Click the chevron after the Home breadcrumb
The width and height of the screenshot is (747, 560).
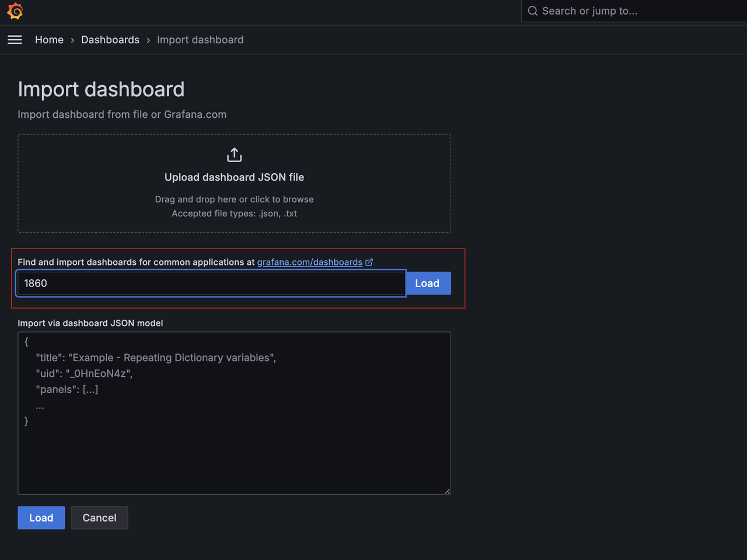[72, 40]
